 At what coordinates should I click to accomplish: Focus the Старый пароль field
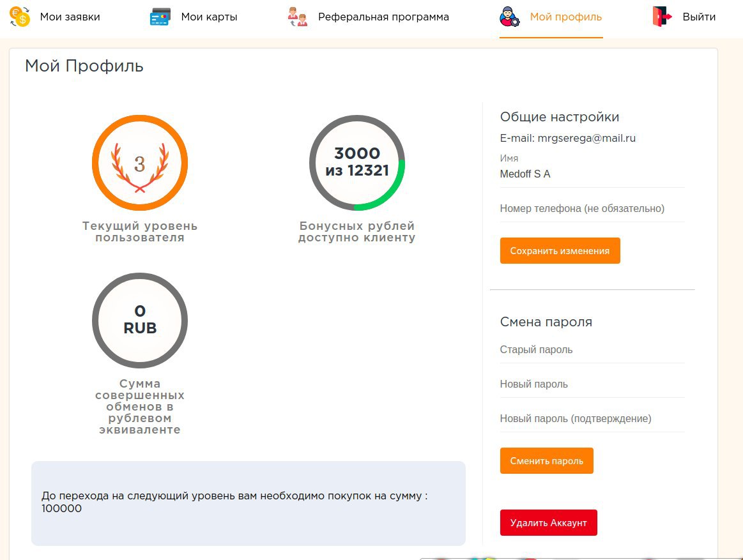592,350
